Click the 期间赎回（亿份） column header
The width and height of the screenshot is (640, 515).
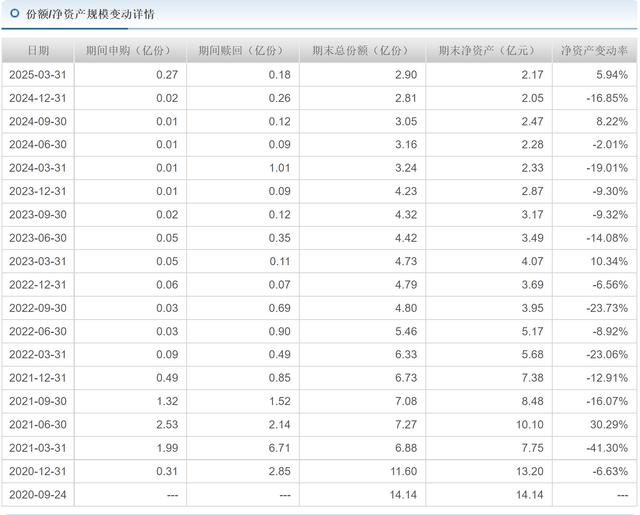[243, 51]
